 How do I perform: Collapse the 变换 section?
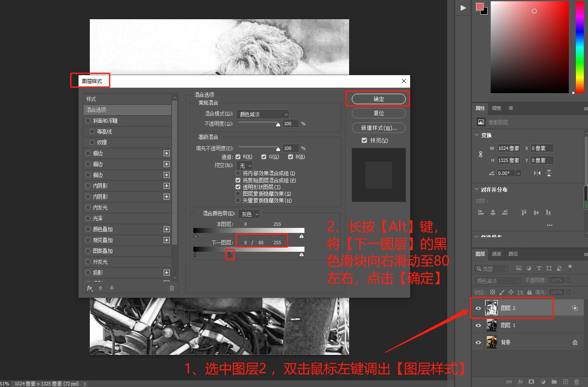(477, 135)
